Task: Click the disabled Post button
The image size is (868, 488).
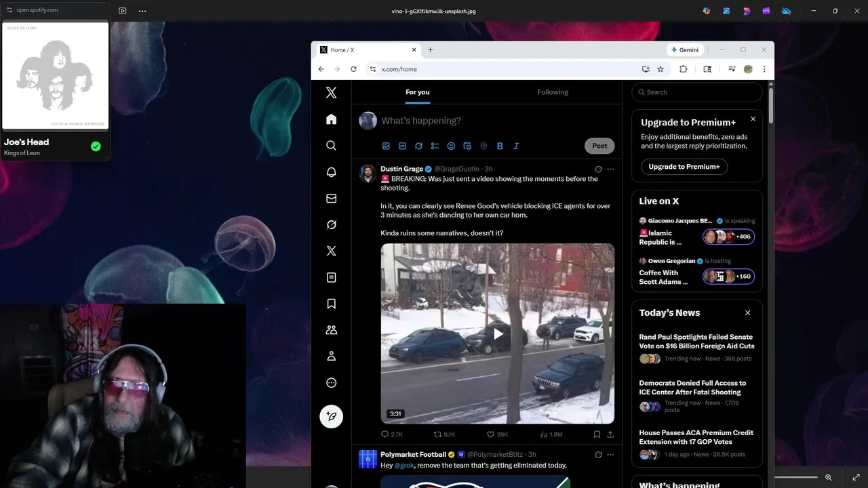Action: tap(599, 146)
